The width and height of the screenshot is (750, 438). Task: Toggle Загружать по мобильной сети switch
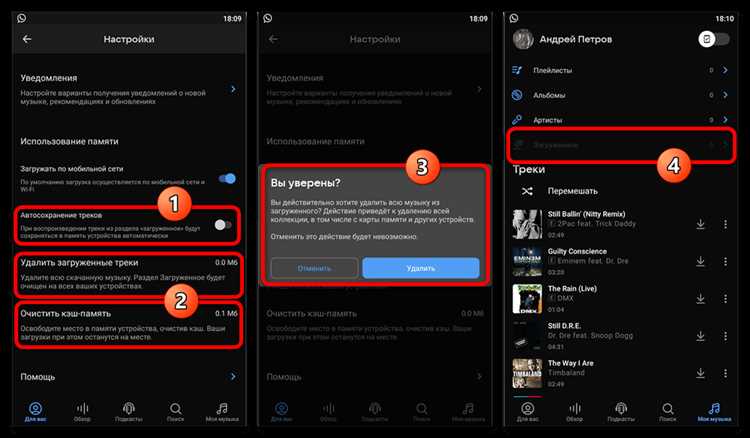click(227, 178)
